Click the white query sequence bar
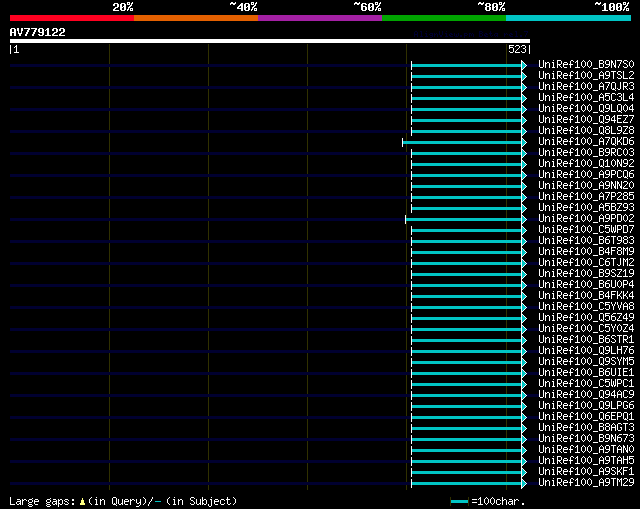This screenshot has width=640, height=509. [270, 41]
